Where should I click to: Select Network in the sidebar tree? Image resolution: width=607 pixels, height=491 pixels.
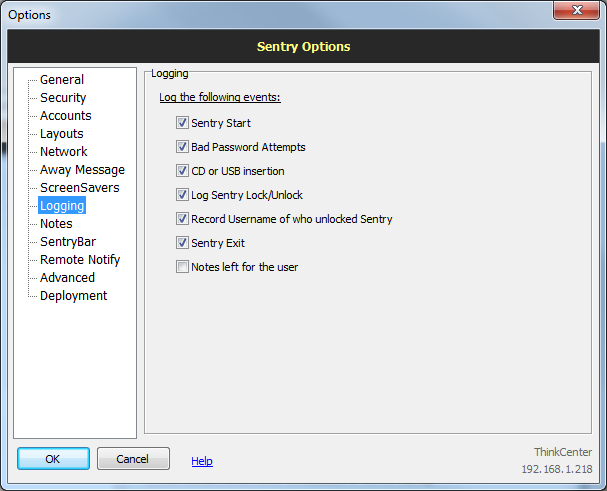tap(64, 152)
